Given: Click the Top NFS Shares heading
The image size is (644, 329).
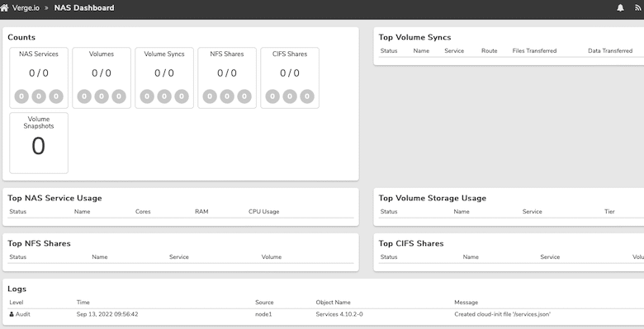Looking at the screenshot, I should coord(39,244).
